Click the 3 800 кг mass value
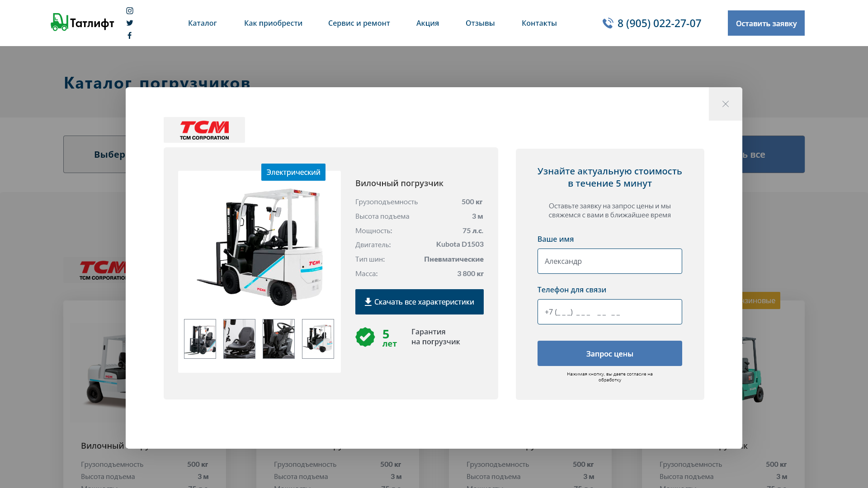This screenshot has height=488, width=868. (470, 273)
